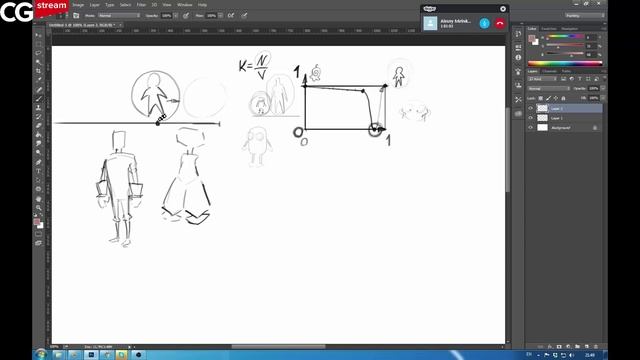This screenshot has width=640, height=360.
Task: Click the canvas horizontal scrollbar
Action: point(278,347)
